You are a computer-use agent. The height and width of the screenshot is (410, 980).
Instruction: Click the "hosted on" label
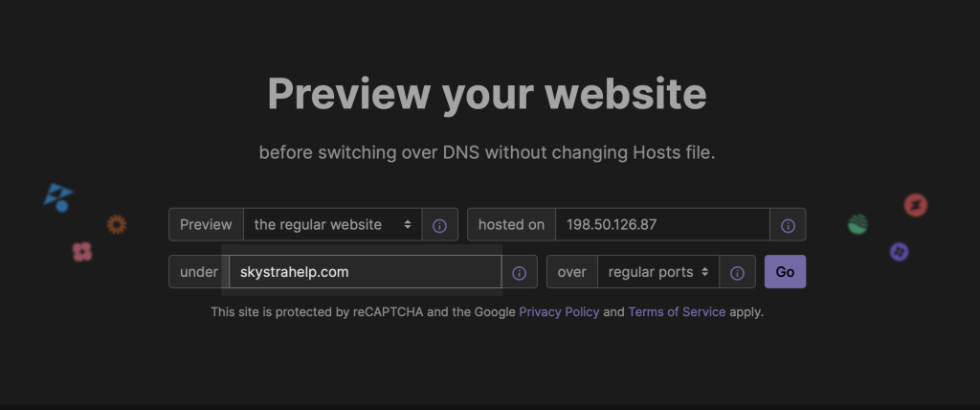(x=511, y=225)
